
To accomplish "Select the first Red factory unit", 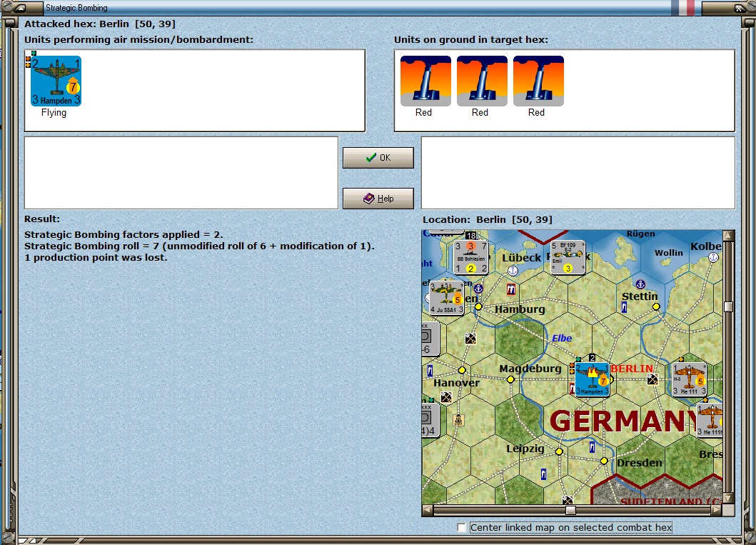I will coord(425,81).
